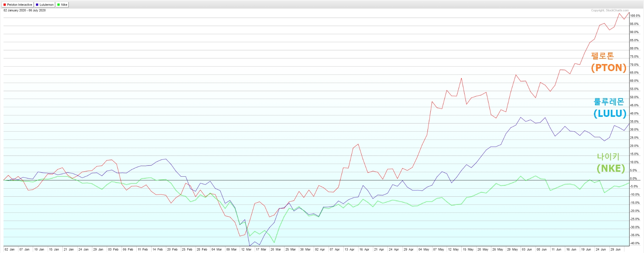The height and width of the screenshot is (253, 644).
Task: Click the 13 Apr x-axis date
Action: pyautogui.click(x=350, y=249)
